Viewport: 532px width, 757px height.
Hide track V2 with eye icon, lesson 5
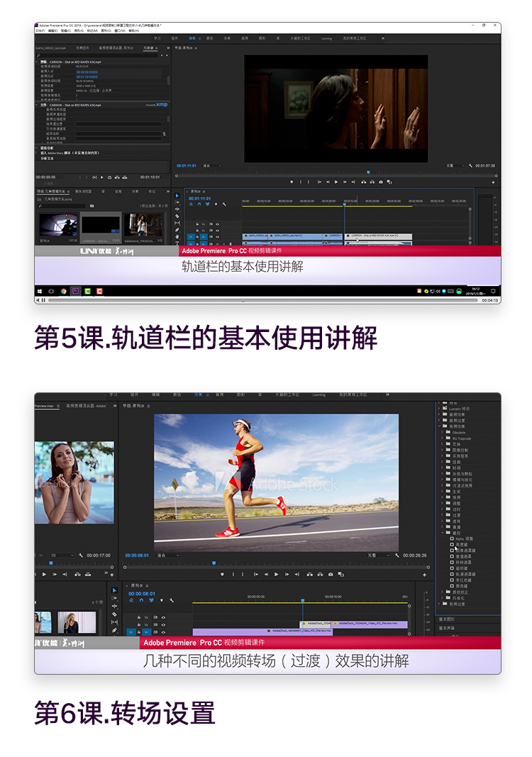coord(218,231)
